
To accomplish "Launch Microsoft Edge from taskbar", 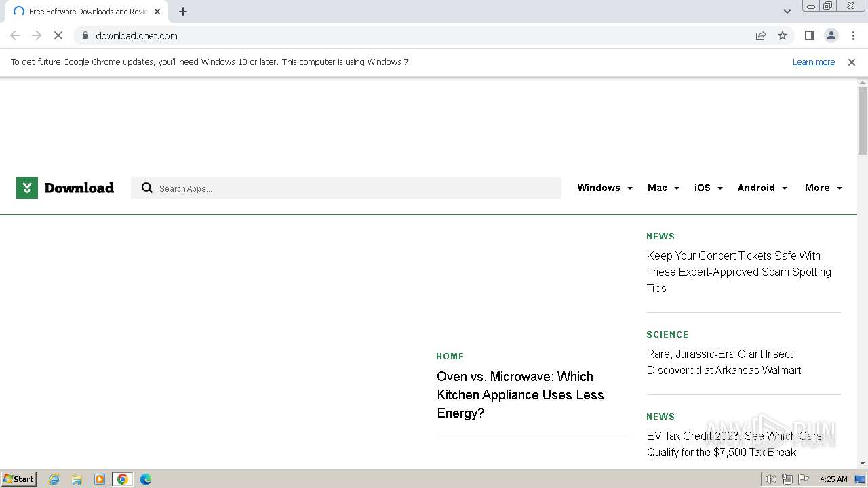I will pyautogui.click(x=146, y=479).
